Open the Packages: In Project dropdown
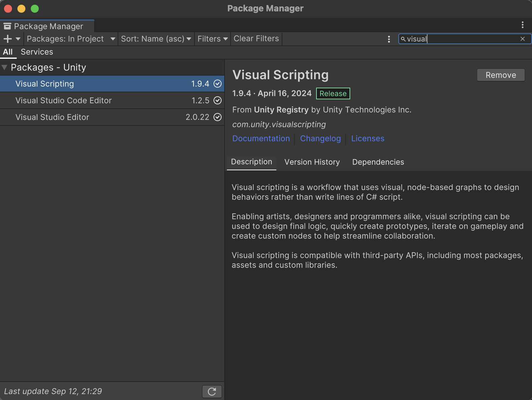532x400 pixels. click(x=71, y=39)
